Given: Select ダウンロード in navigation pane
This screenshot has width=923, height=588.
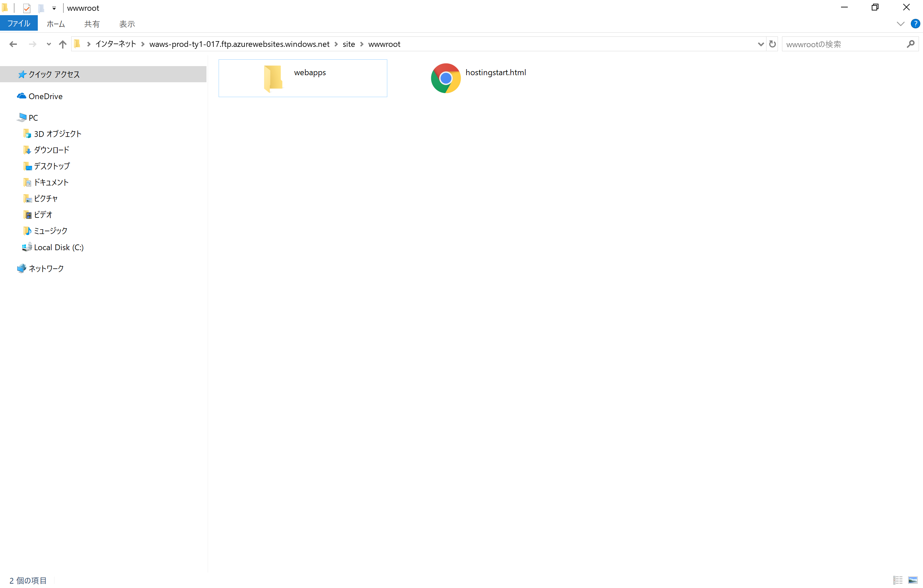Looking at the screenshot, I should (x=51, y=150).
